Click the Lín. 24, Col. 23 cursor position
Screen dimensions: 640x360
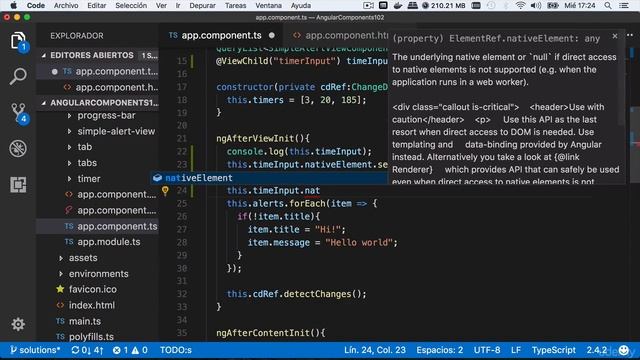pyautogui.click(x=375, y=350)
